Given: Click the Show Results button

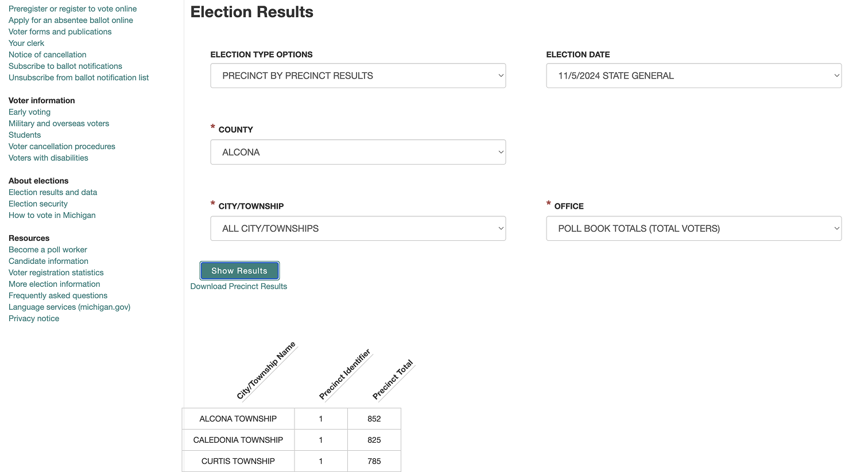Looking at the screenshot, I should (x=239, y=271).
